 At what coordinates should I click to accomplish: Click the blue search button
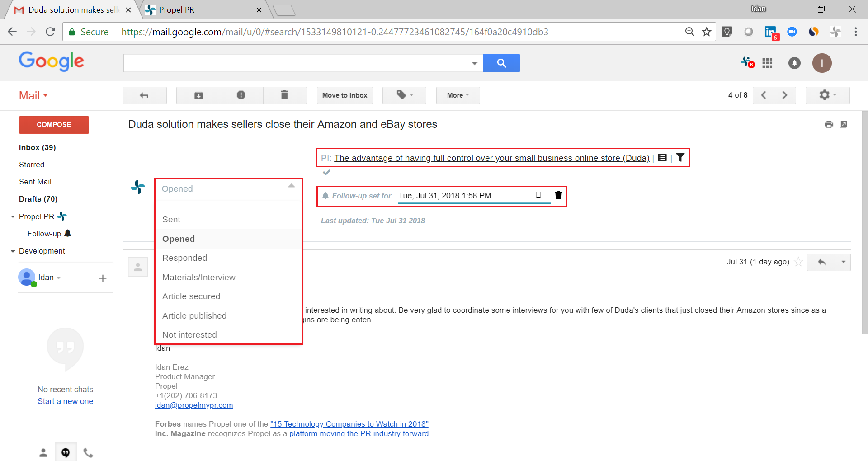(x=501, y=63)
